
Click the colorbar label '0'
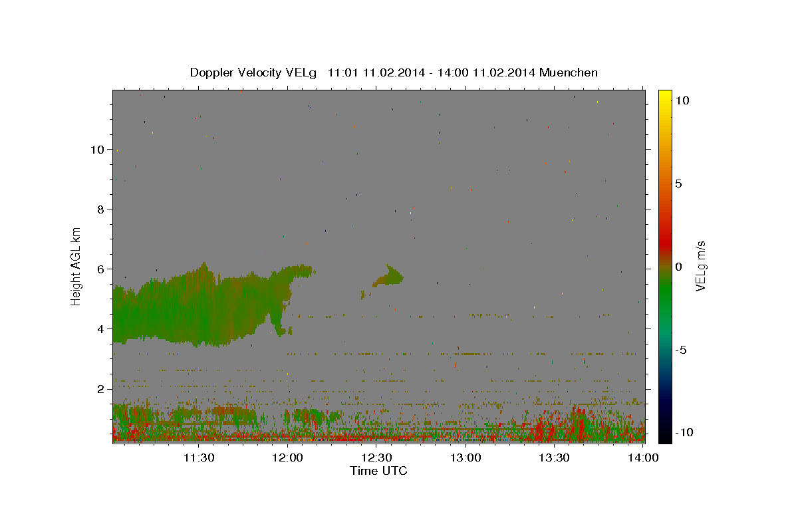pyautogui.click(x=678, y=267)
